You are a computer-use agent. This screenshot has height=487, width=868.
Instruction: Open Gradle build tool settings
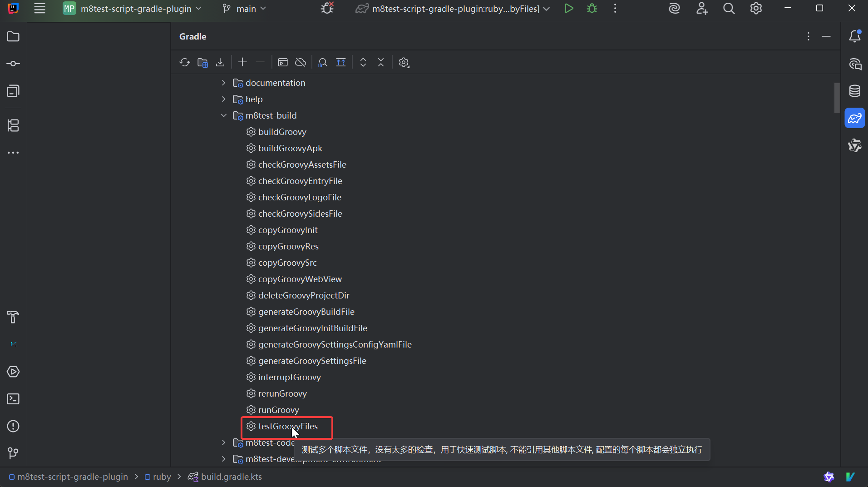click(404, 62)
